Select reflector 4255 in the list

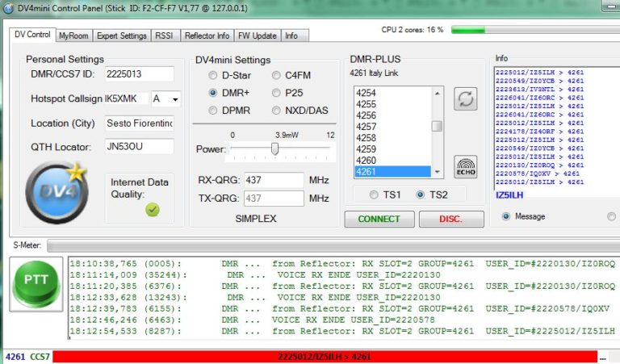pyautogui.click(x=392, y=104)
